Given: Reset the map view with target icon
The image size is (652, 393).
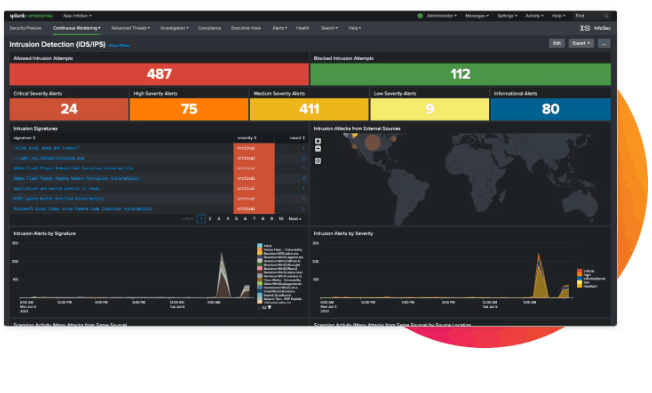Looking at the screenshot, I should coord(318,161).
